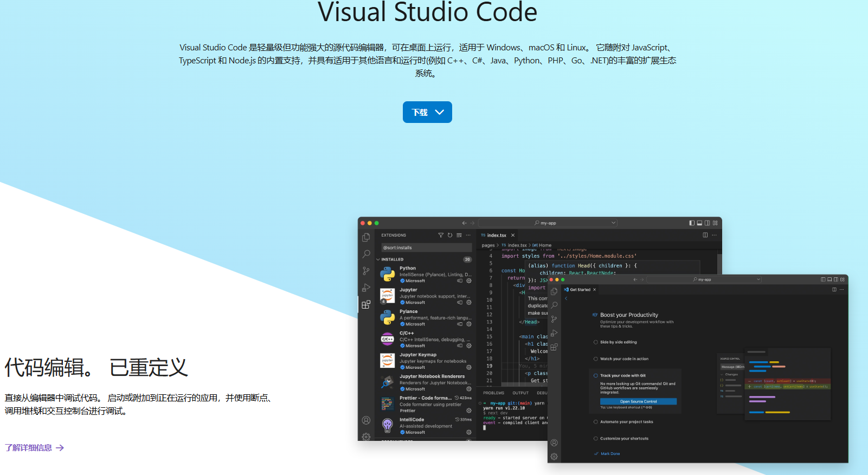The image size is (868, 475).
Task: Open Extensions icon in Get Started window
Action: click(554, 347)
